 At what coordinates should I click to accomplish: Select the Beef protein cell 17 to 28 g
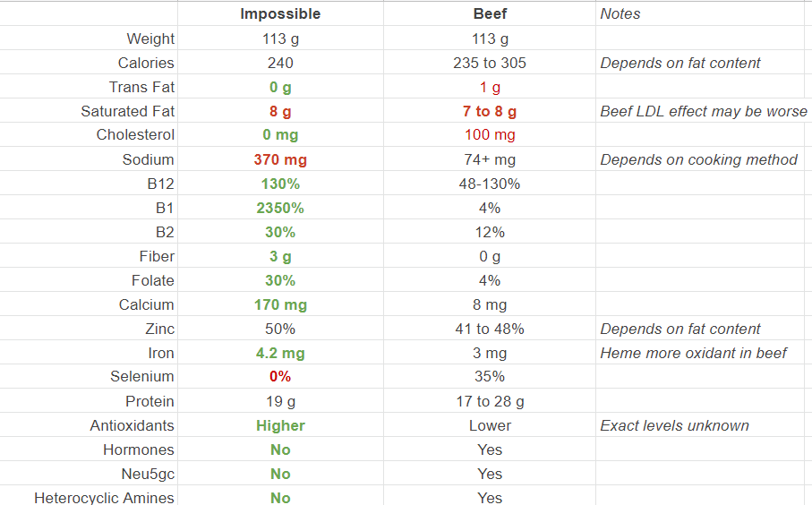[x=490, y=401]
